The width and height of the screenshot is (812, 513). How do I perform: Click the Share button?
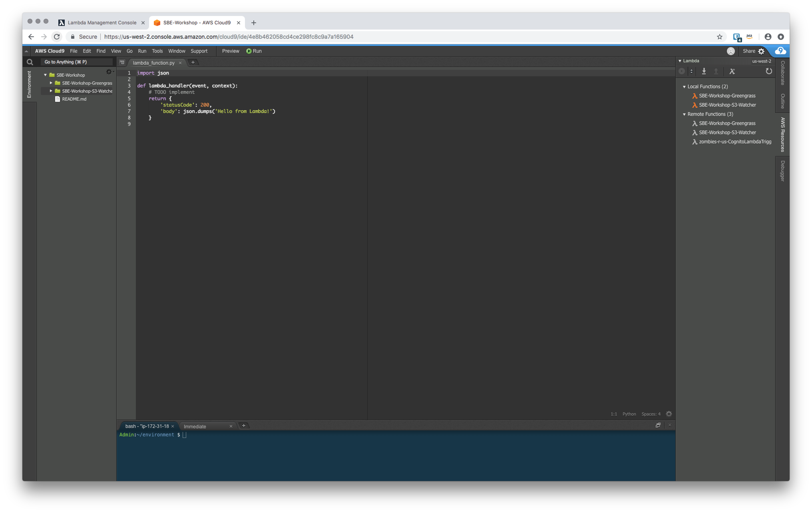pos(749,51)
